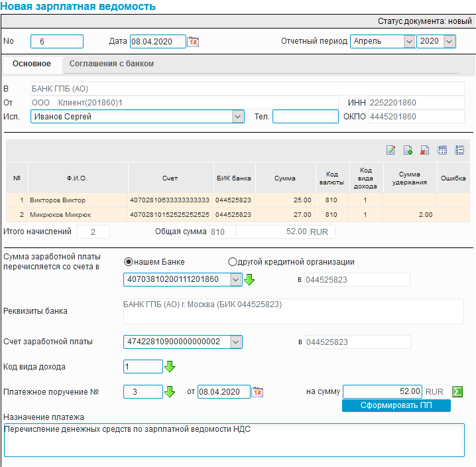
Task: Open the 'Иванов Сергей' executor dropdown
Action: [x=238, y=117]
